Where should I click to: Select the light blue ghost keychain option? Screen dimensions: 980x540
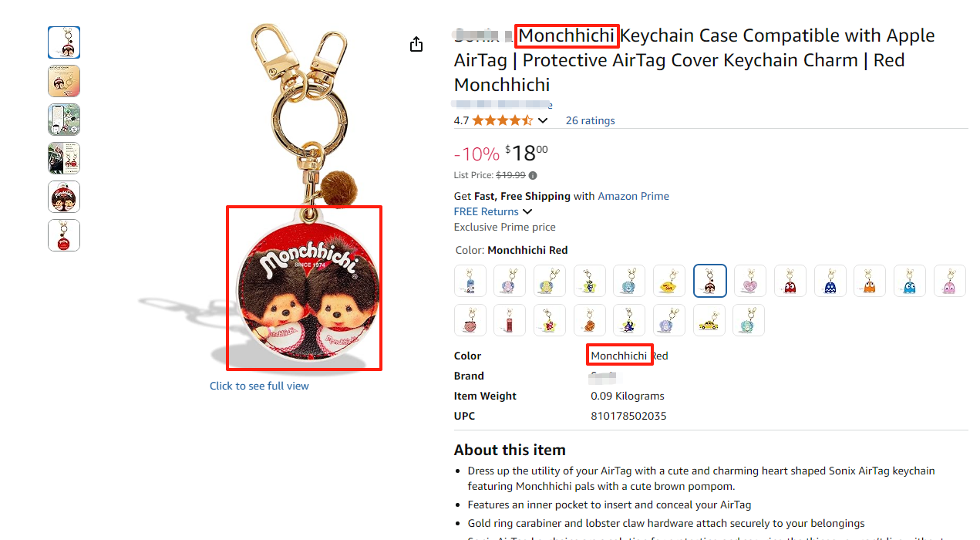(911, 281)
